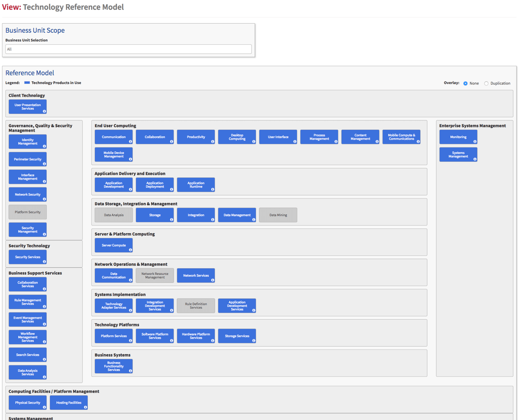Image resolution: width=519 pixels, height=420 pixels.
Task: Select the Duplication overlay radio button
Action: coord(486,84)
